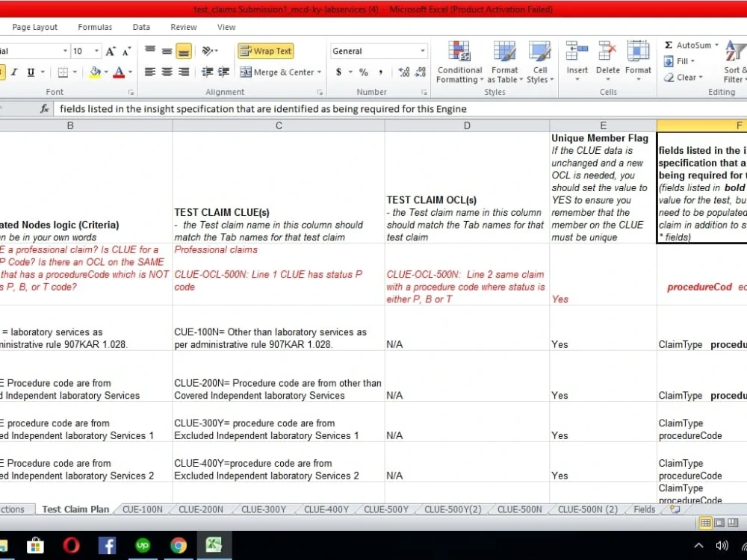The height and width of the screenshot is (560, 747).
Task: Click Increase Decimal icon
Action: (404, 72)
